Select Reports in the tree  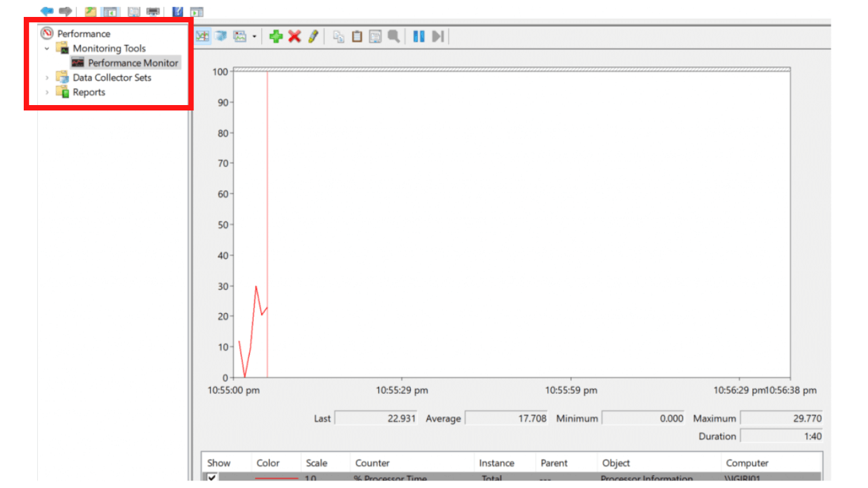coord(89,92)
